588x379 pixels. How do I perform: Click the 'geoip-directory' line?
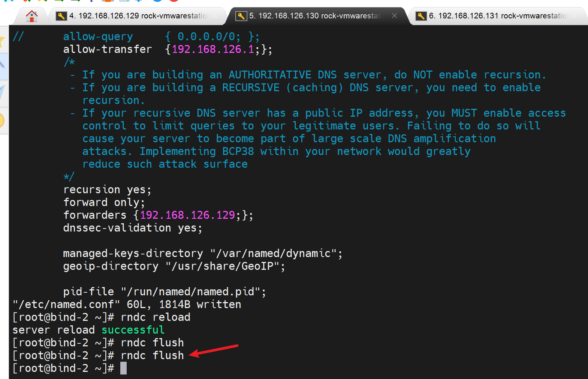[174, 266]
